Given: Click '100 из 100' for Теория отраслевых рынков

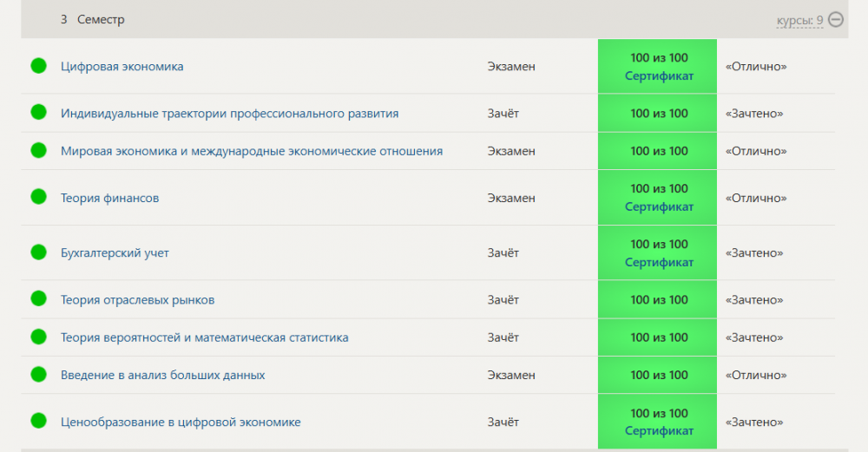Looking at the screenshot, I should coord(659,300).
